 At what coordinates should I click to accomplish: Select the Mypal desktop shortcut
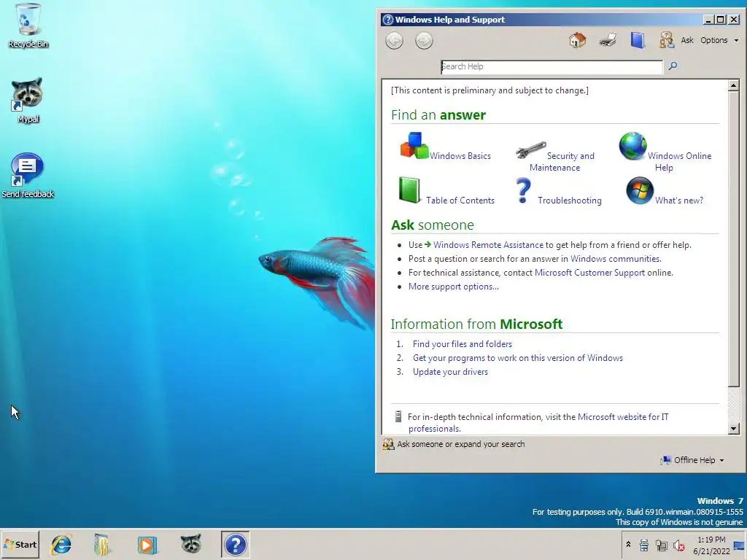(x=28, y=101)
